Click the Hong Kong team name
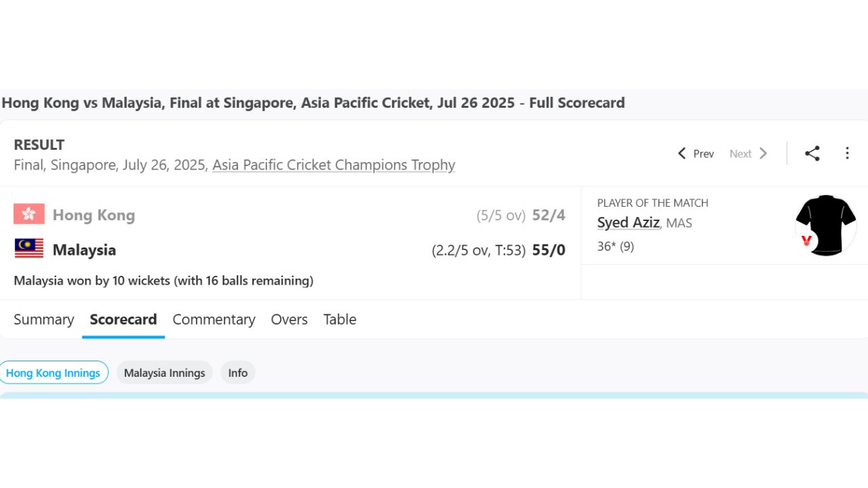The image size is (868, 488). [94, 215]
